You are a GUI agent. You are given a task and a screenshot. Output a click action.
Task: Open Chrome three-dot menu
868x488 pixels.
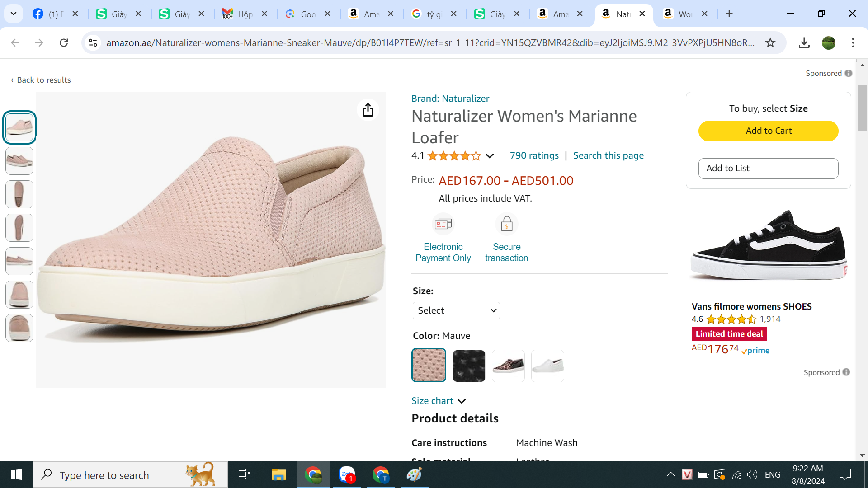[x=853, y=42]
